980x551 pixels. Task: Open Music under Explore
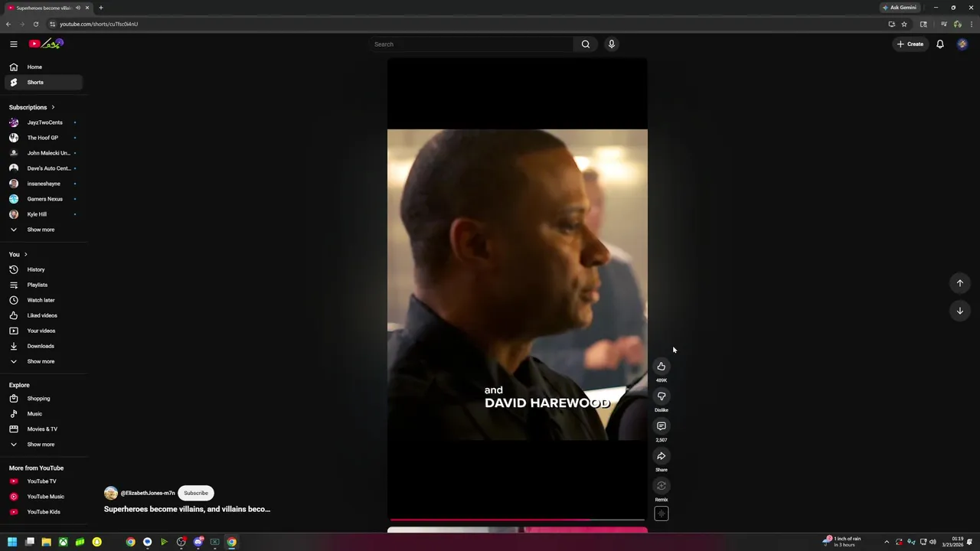tap(43, 413)
